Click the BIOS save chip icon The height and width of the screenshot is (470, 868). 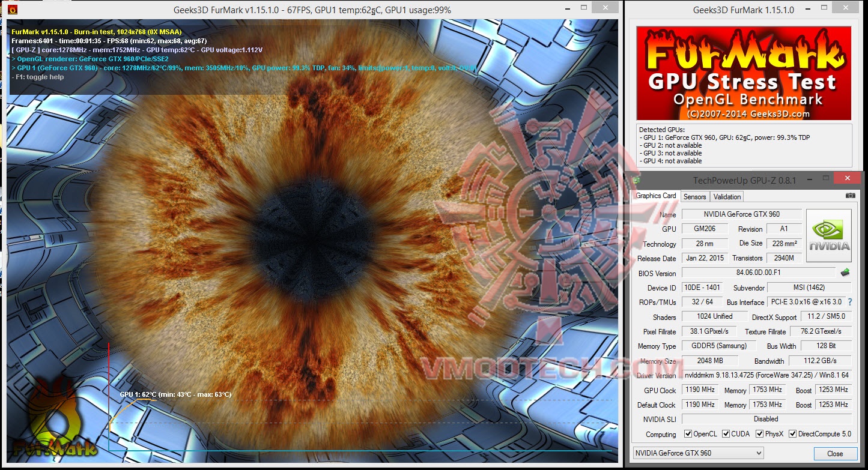[845, 273]
